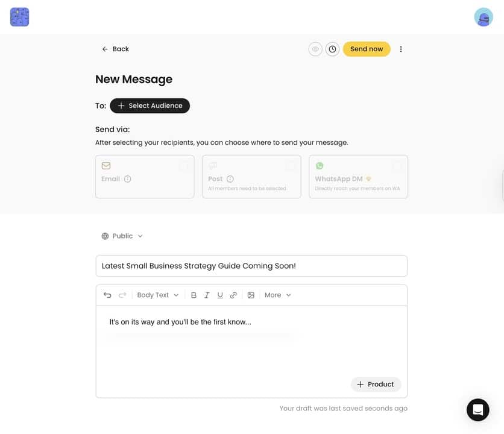
Task: Open the Public visibility dropdown
Action: click(x=122, y=236)
